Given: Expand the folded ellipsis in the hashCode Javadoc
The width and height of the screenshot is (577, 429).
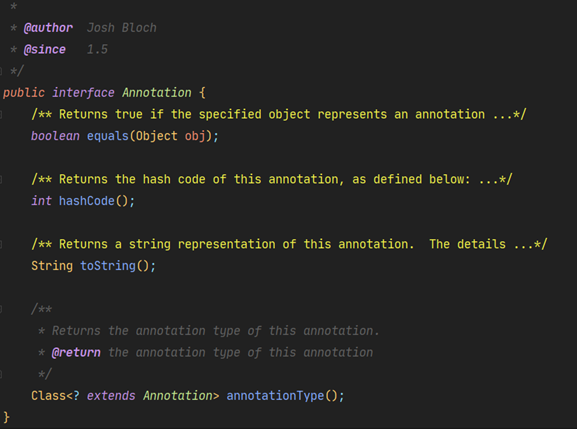Looking at the screenshot, I should pyautogui.click(x=488, y=180).
